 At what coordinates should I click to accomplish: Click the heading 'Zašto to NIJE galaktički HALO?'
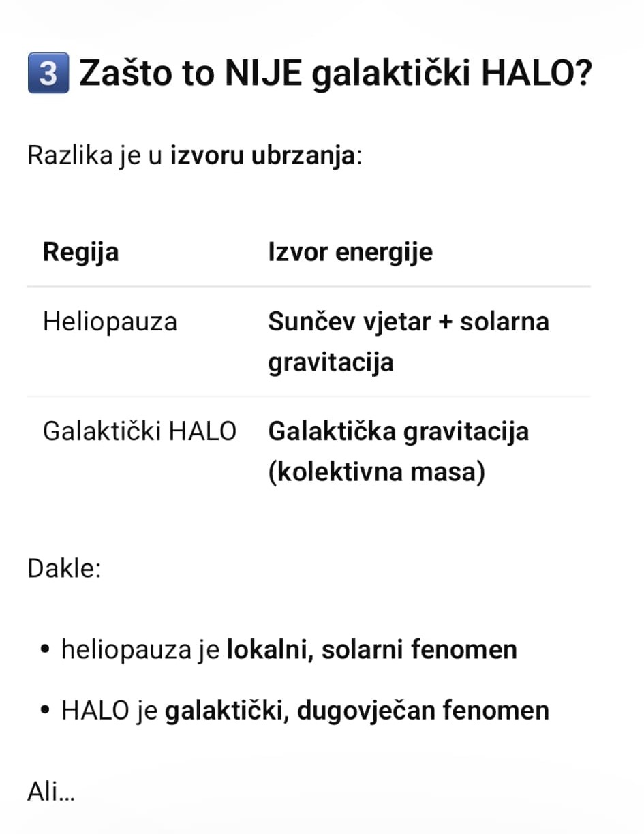click(335, 74)
